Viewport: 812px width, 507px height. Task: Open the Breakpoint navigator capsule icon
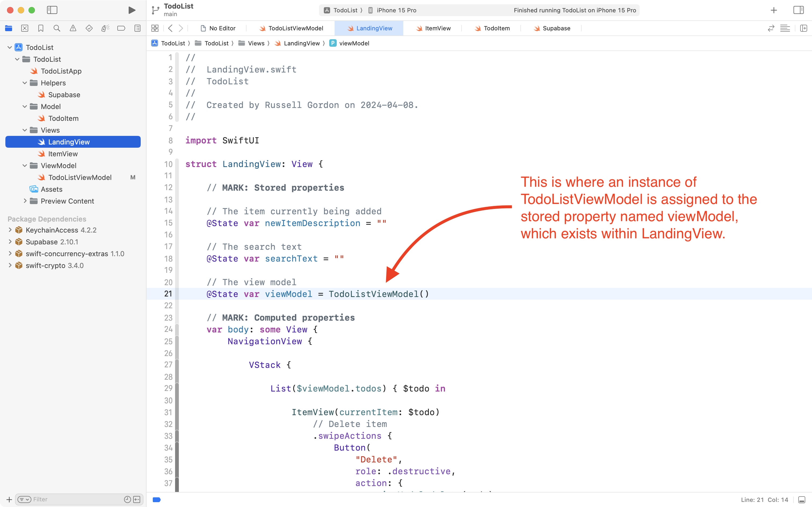point(121,28)
